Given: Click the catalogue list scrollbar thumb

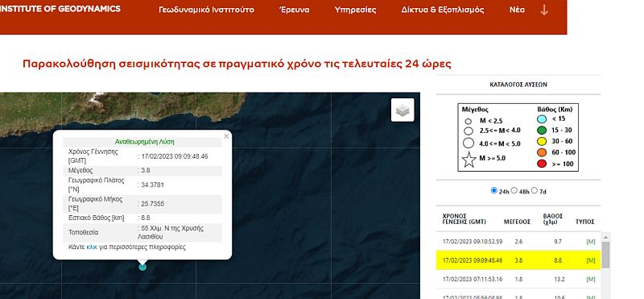Looking at the screenshot, I should 606,255.
